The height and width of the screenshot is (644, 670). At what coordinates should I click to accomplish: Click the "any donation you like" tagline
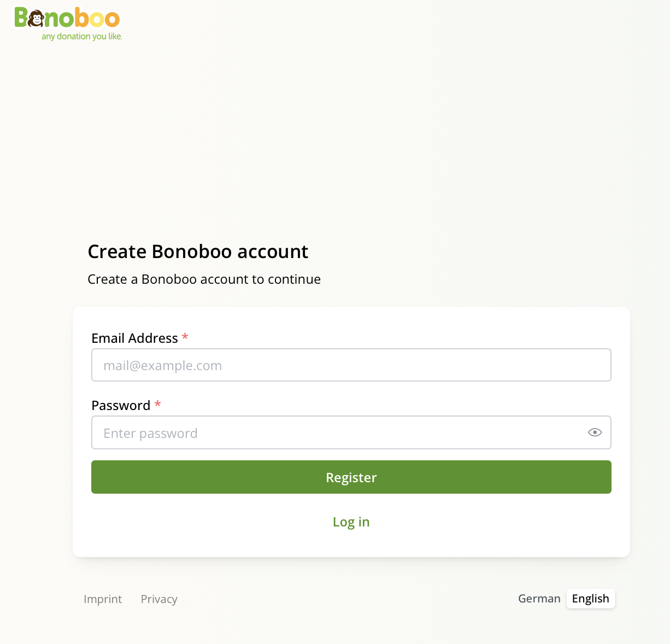coord(82,37)
